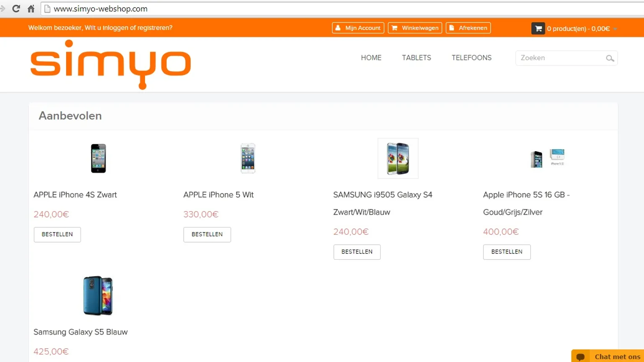Open the Galaxy S4 product image
644x362 pixels.
[398, 158]
